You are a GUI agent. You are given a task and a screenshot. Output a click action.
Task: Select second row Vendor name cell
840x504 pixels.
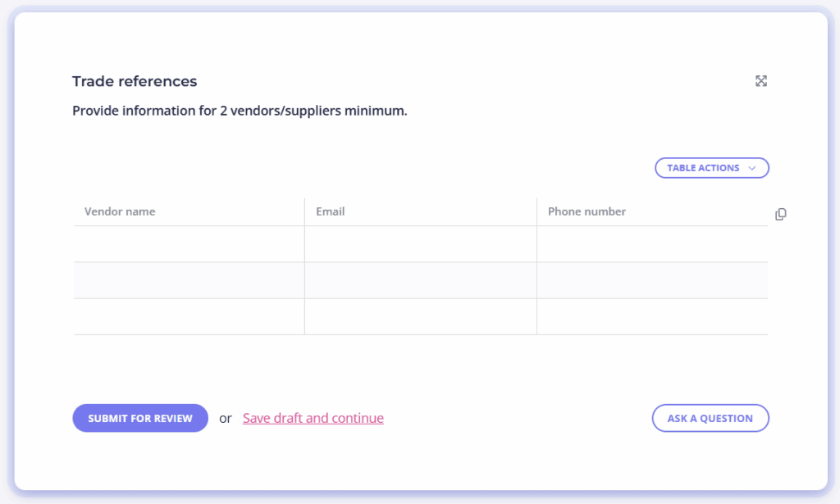coord(189,280)
